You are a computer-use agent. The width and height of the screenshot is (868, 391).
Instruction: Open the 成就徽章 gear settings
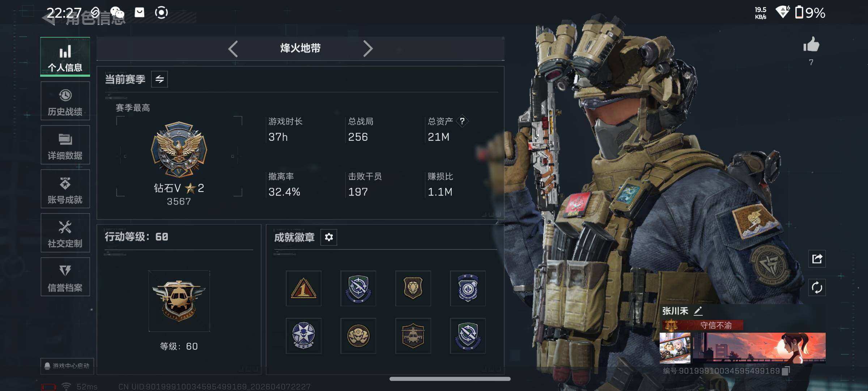pyautogui.click(x=329, y=237)
